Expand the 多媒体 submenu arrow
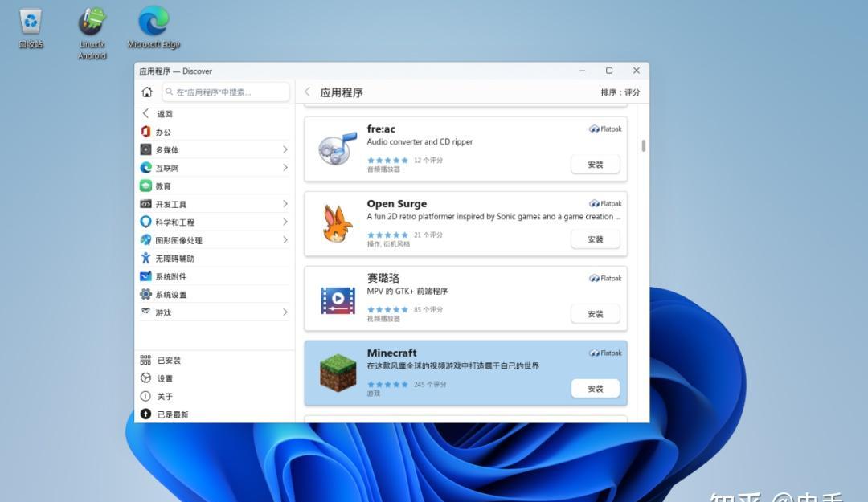Image resolution: width=868 pixels, height=502 pixels. point(285,149)
